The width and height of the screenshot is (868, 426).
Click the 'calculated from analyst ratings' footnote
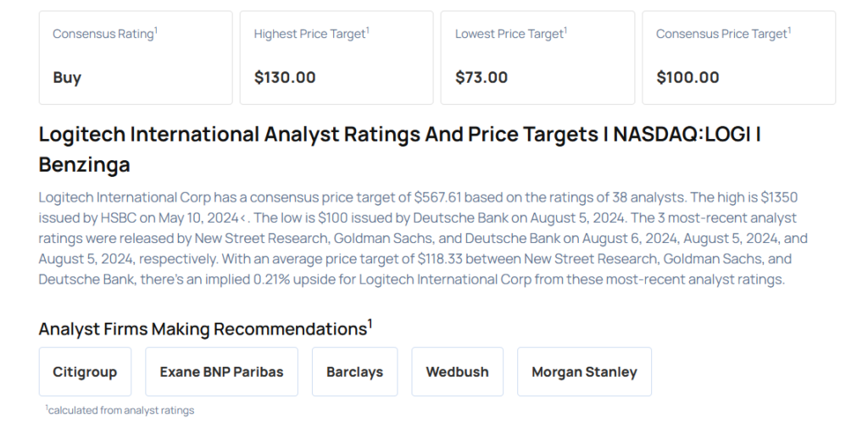pos(121,410)
